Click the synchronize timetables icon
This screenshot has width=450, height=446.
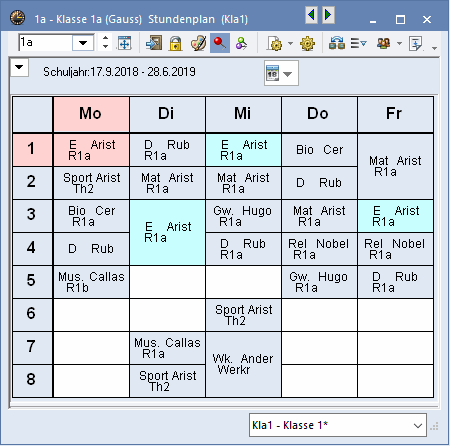pyautogui.click(x=337, y=43)
